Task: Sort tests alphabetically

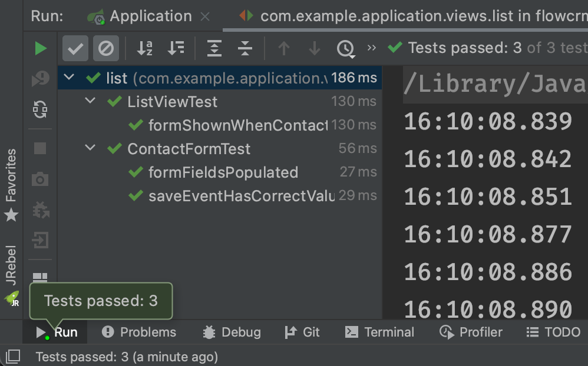Action: (145, 48)
